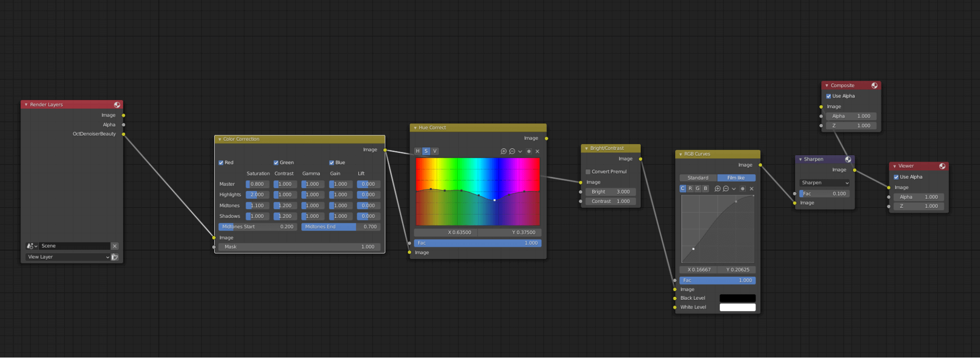Enable Convert Premul in Bright/Contrast

tap(588, 172)
